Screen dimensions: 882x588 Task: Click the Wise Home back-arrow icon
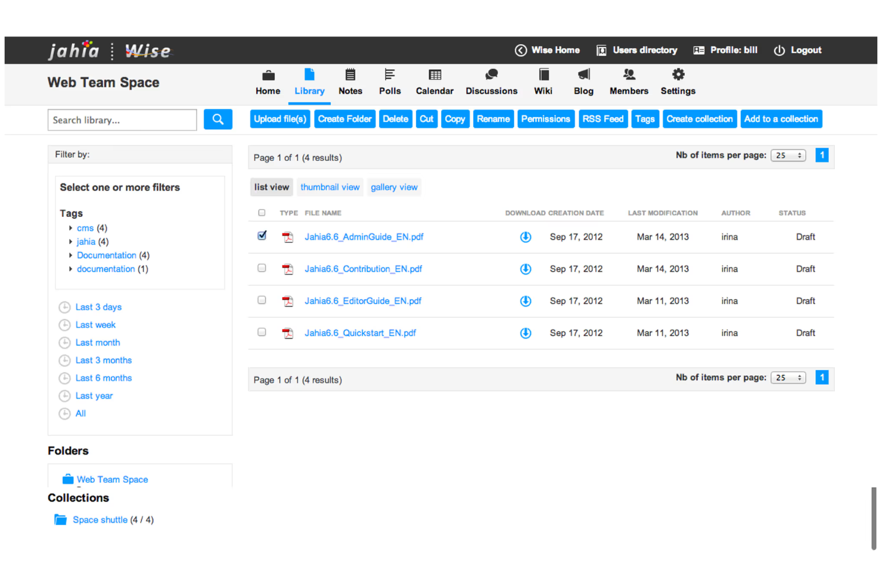(x=521, y=51)
